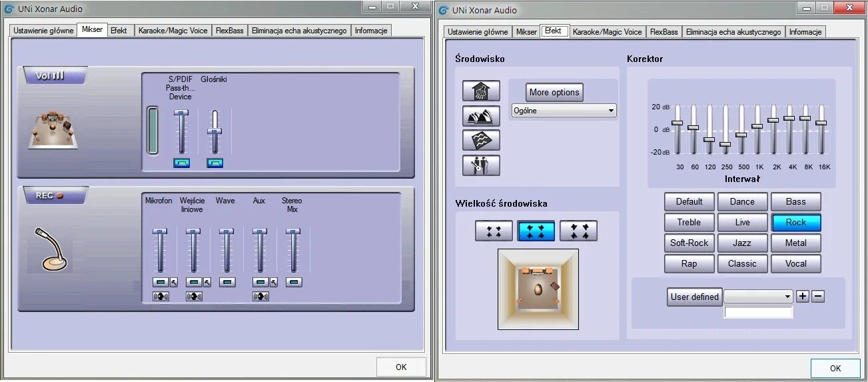The height and width of the screenshot is (382, 868).
Task: Toggle the Stereo Mix select button
Action: 294,282
